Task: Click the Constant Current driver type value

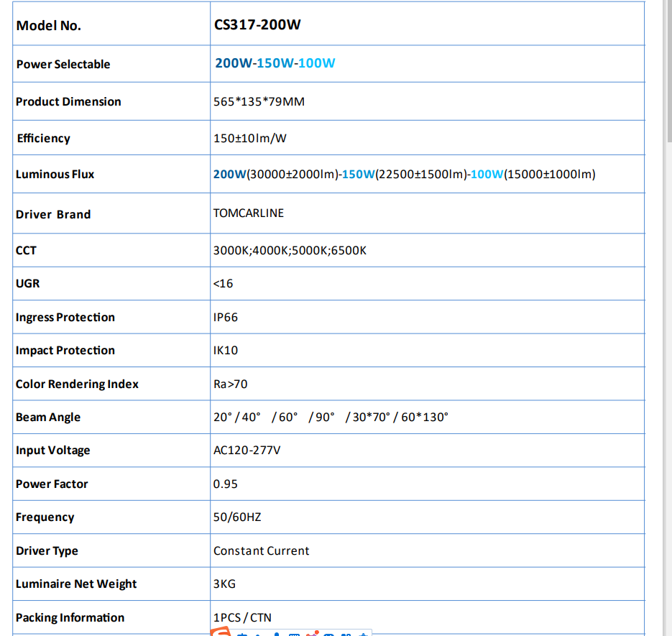Action: coord(261,550)
